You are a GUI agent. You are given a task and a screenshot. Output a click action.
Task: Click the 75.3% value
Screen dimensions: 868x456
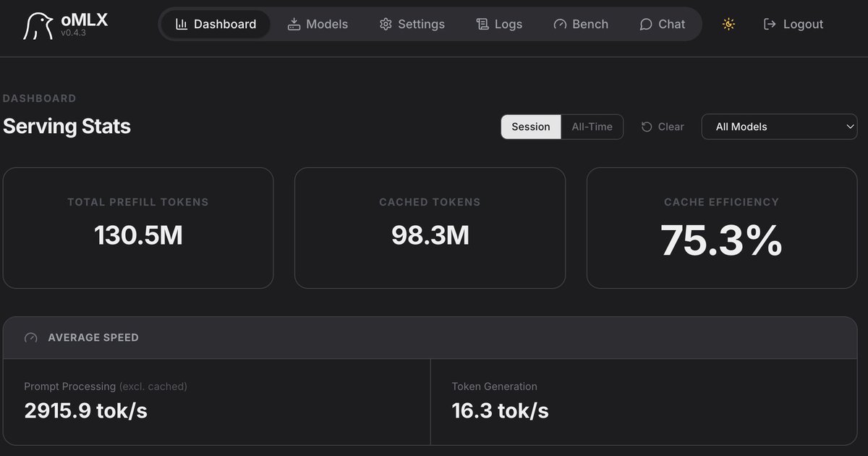click(722, 240)
